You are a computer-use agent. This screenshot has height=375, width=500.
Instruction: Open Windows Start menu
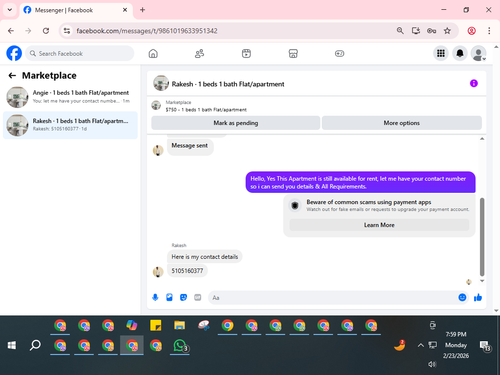(12, 345)
